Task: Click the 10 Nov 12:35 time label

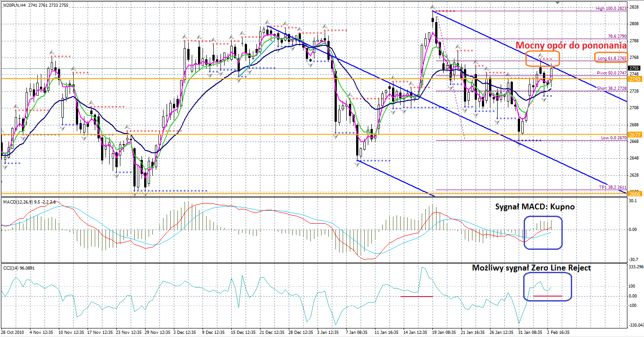Action: click(x=71, y=333)
